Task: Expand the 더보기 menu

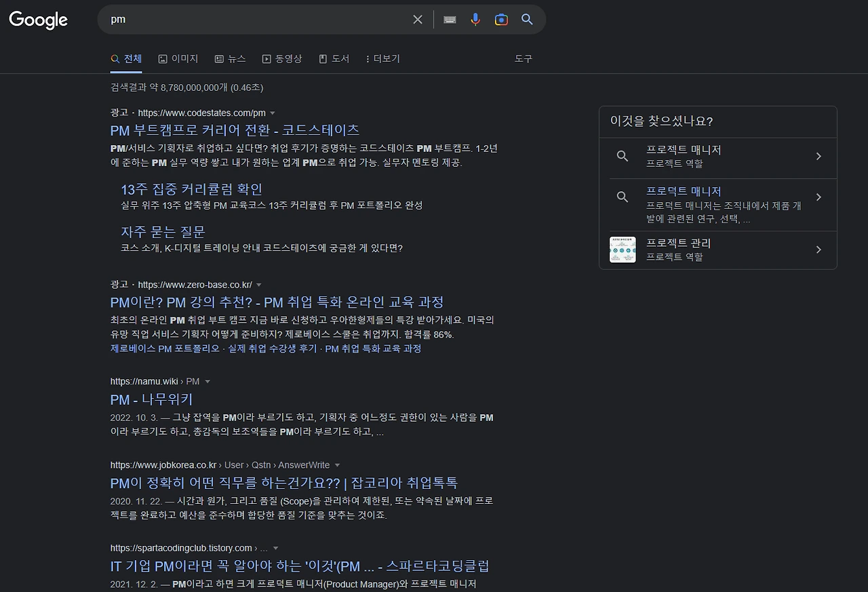Action: pos(383,59)
